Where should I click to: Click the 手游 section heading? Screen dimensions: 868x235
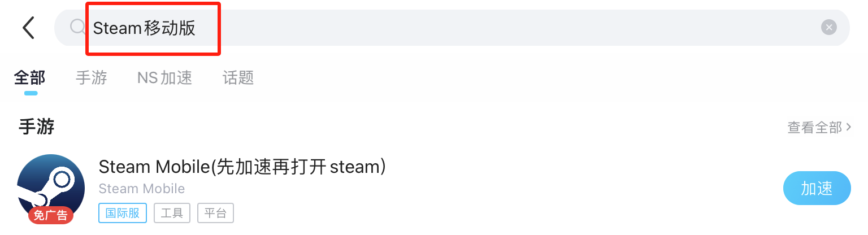[37, 127]
